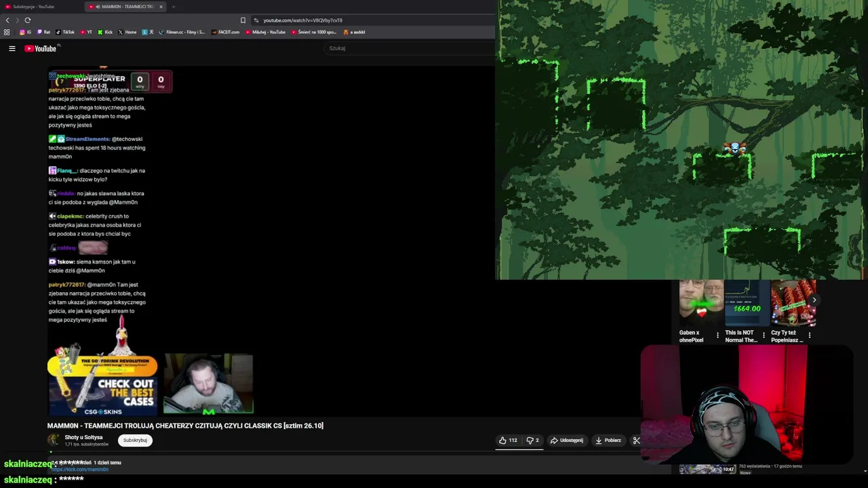Open the YT bookmark
Screen dimensions: 868x488
click(86, 32)
